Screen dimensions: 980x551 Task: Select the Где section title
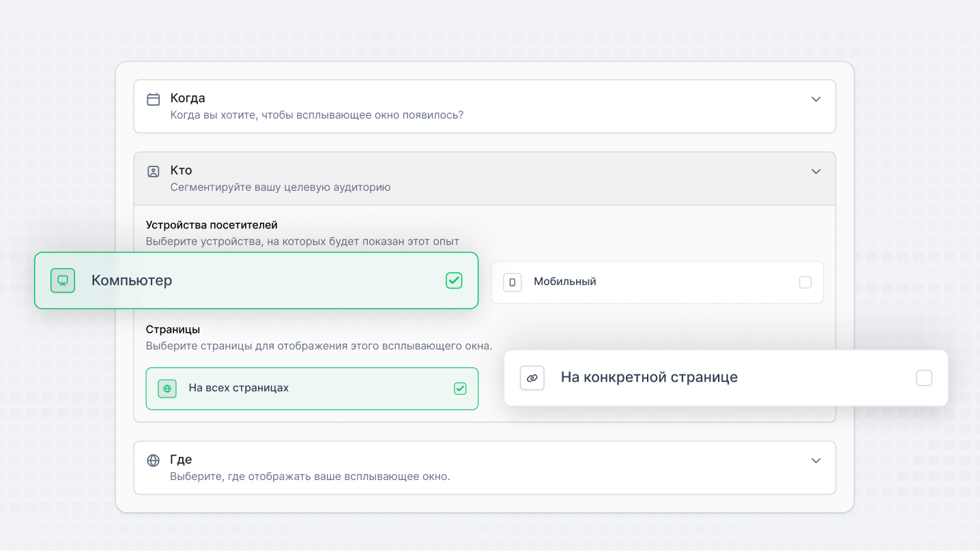[x=181, y=460]
